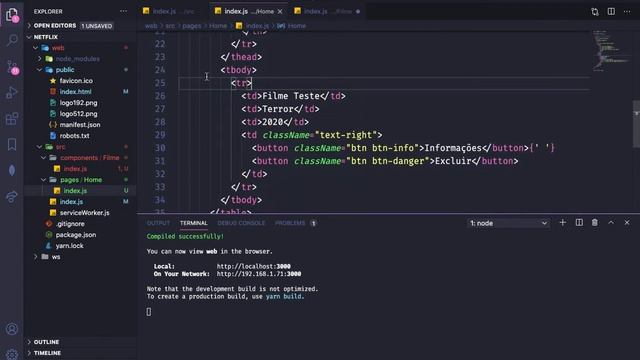
Task: Collapse the pages / Home folder
Action: pyautogui.click(x=80, y=180)
